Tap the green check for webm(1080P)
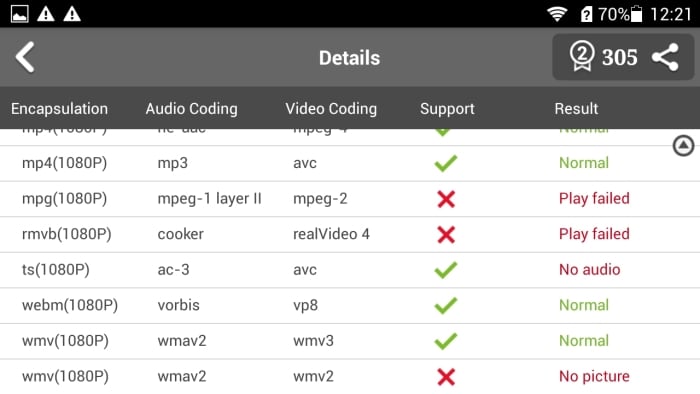This screenshot has height=394, width=700. pos(446,305)
